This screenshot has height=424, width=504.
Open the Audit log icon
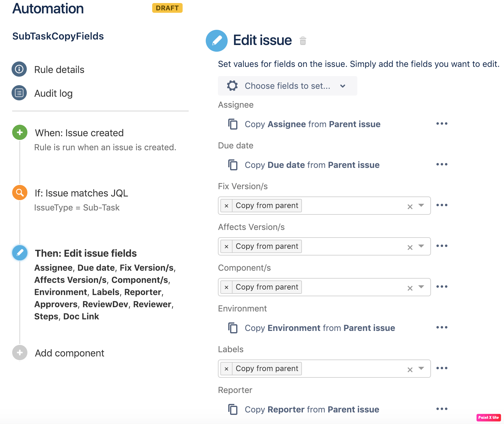click(19, 93)
